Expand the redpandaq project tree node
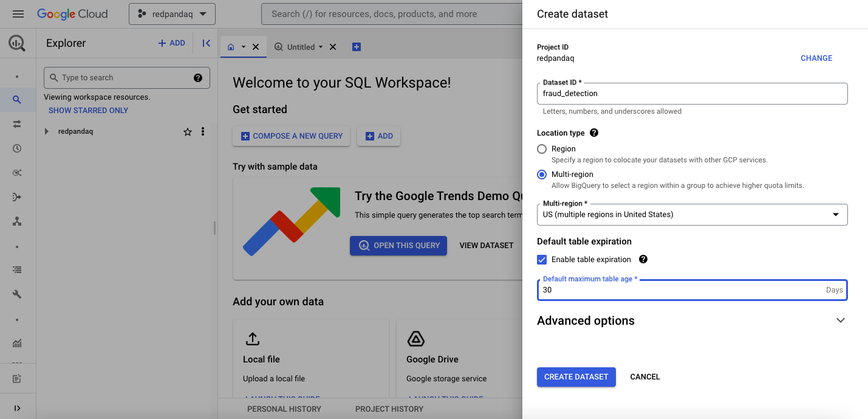The image size is (868, 419). (x=47, y=131)
